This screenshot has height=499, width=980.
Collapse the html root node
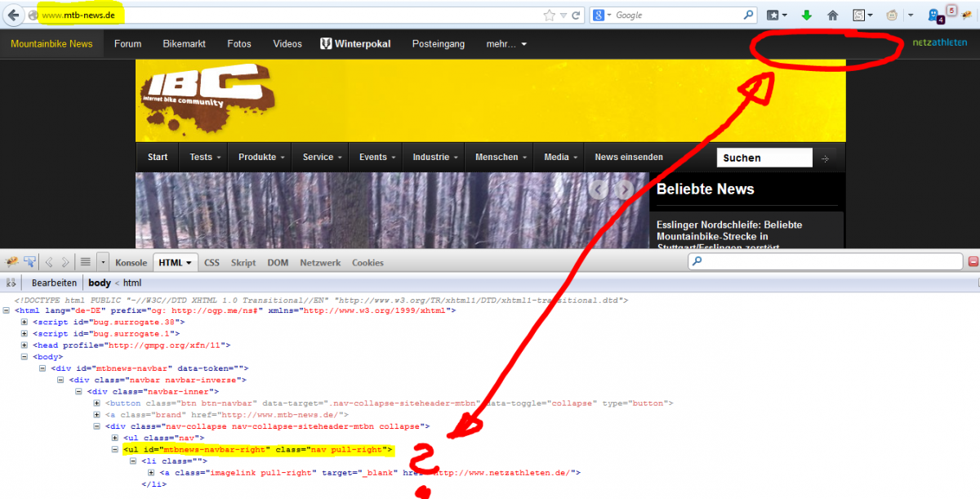click(x=7, y=311)
